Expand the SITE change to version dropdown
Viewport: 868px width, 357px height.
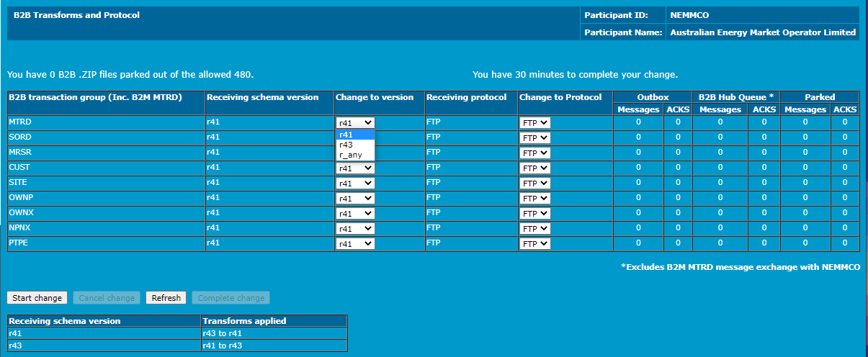point(354,184)
